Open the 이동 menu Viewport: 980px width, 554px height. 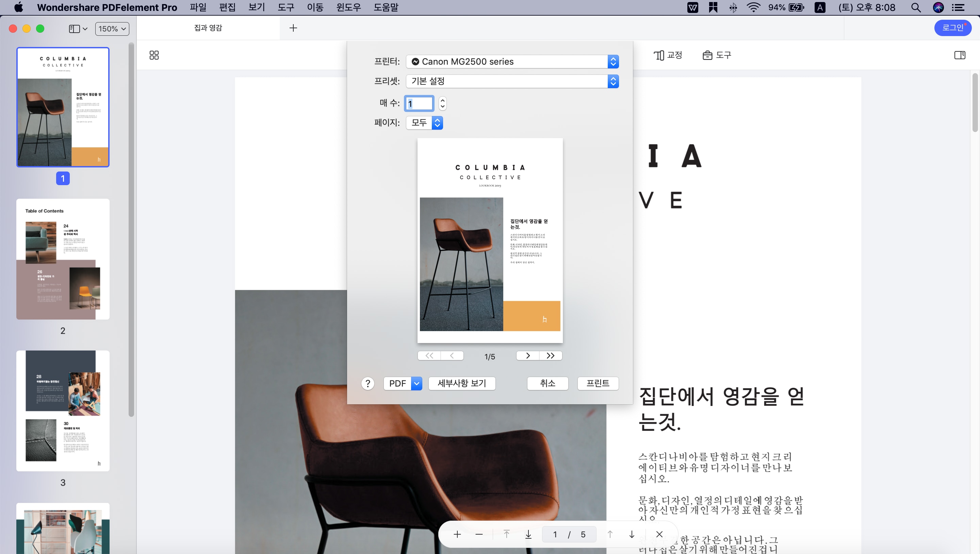pyautogui.click(x=315, y=7)
